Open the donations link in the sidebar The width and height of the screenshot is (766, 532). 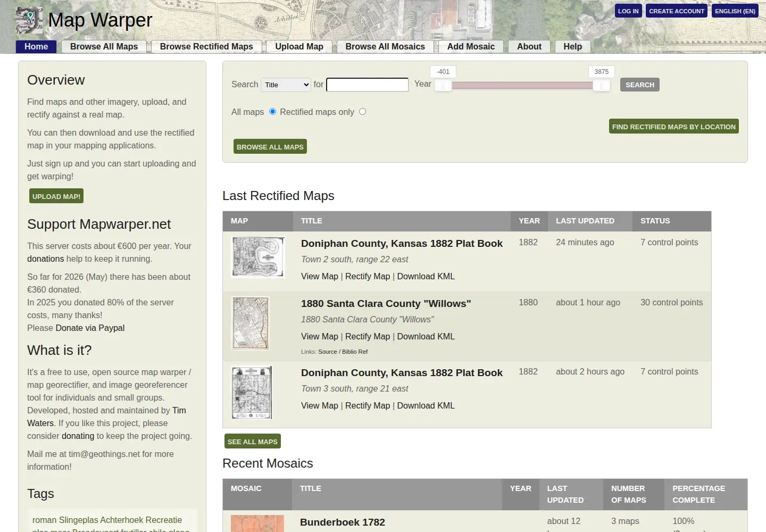pos(46,259)
